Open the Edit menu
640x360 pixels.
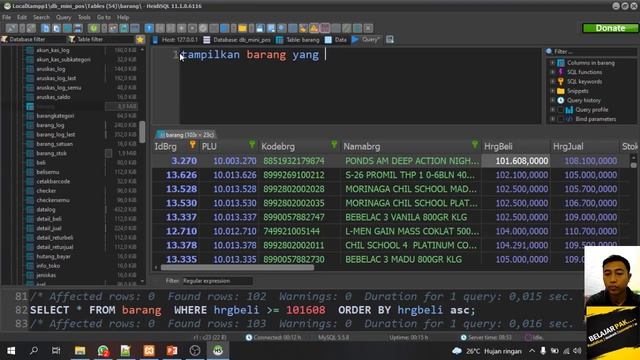22,17
